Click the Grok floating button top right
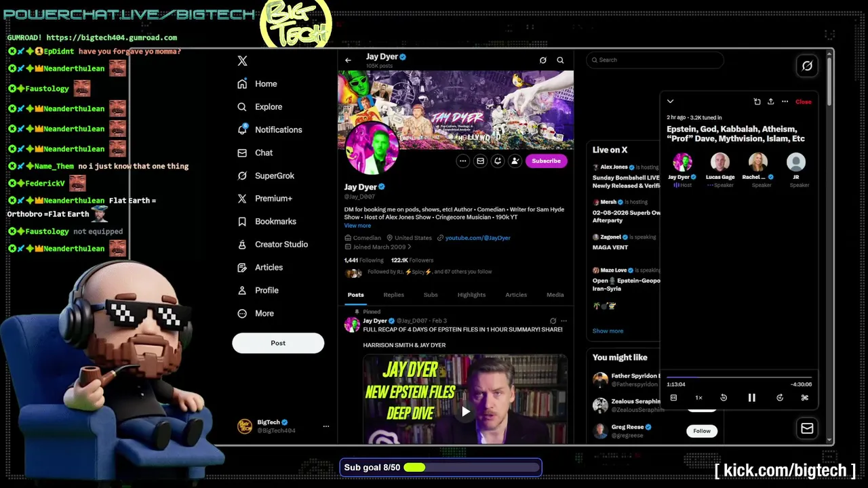The image size is (868, 488). pos(807,66)
